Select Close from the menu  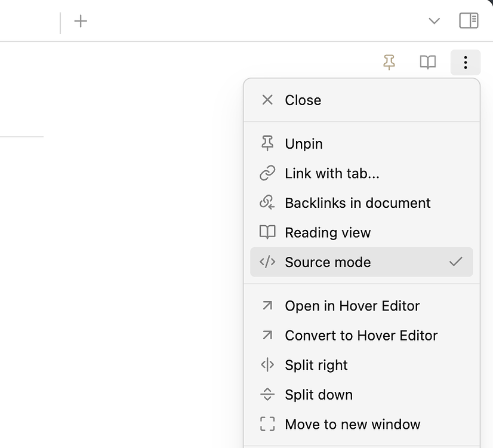coord(362,100)
